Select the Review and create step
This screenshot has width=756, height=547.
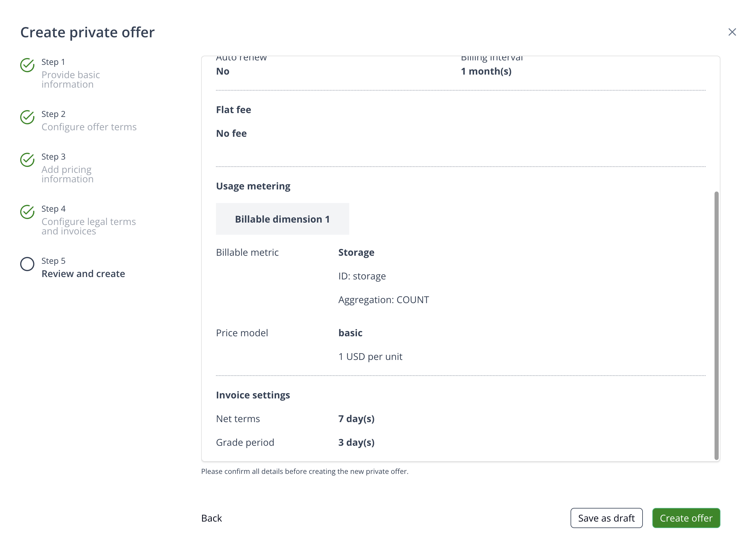[83, 274]
